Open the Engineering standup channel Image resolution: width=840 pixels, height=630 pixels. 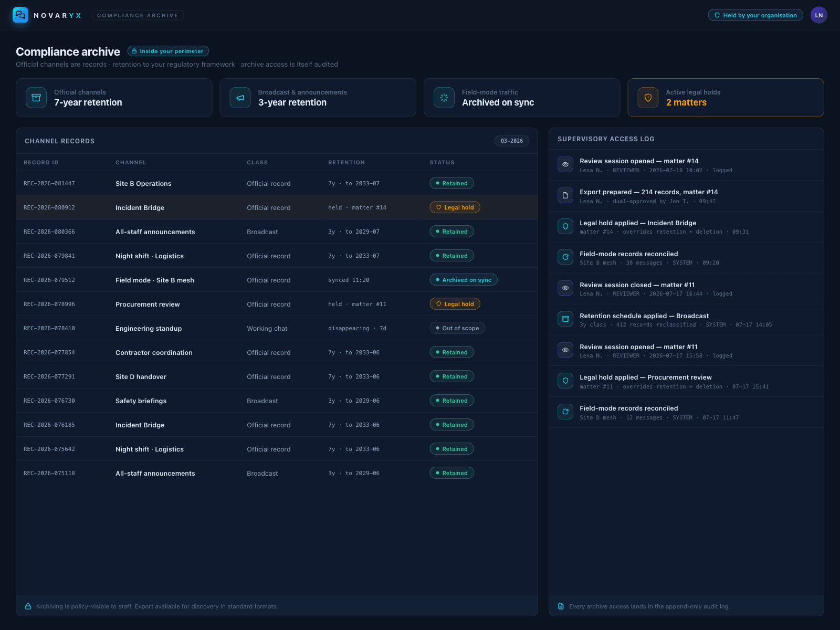(x=149, y=328)
